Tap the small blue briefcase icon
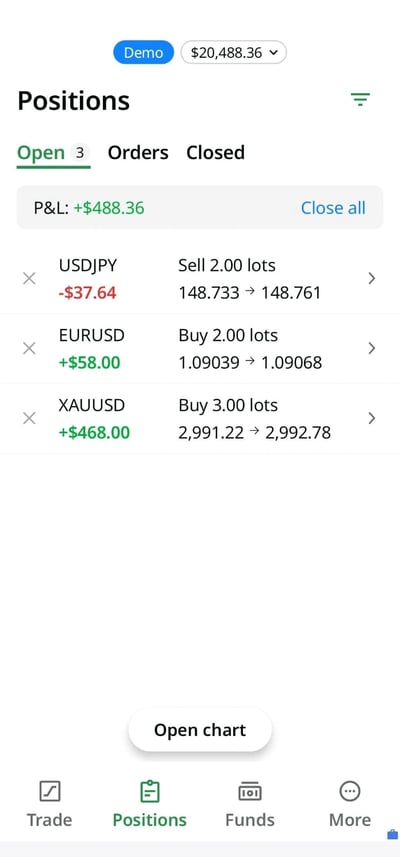The width and height of the screenshot is (400, 857). tap(392, 834)
